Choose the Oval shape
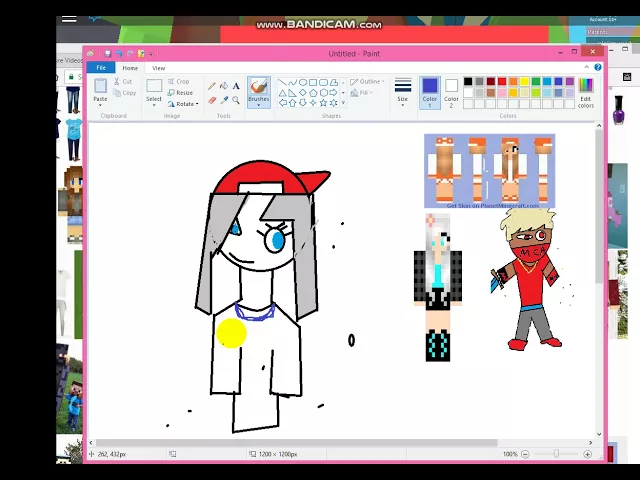This screenshot has height=480, width=640. (x=303, y=82)
